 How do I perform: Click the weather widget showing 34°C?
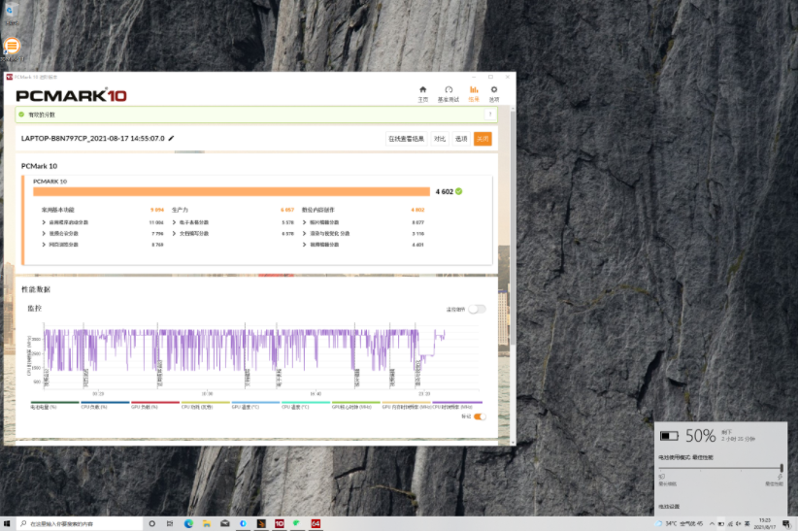tap(680, 524)
